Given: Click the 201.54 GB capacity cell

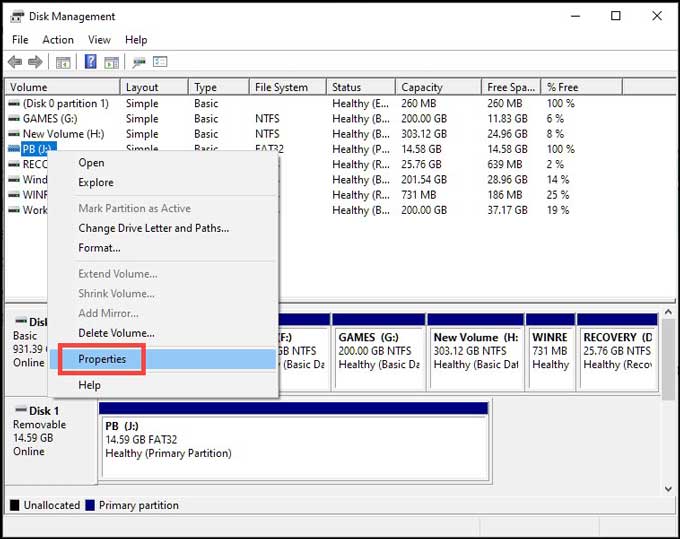Looking at the screenshot, I should point(424,180).
